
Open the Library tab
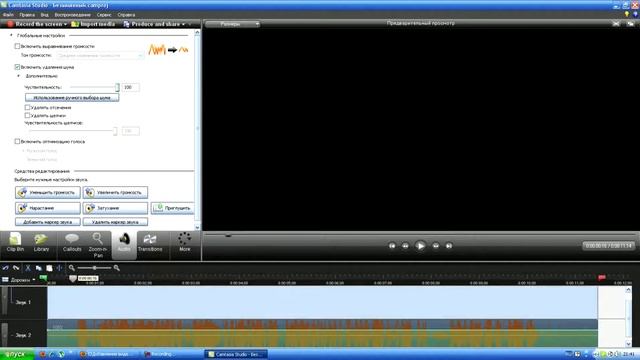41,243
